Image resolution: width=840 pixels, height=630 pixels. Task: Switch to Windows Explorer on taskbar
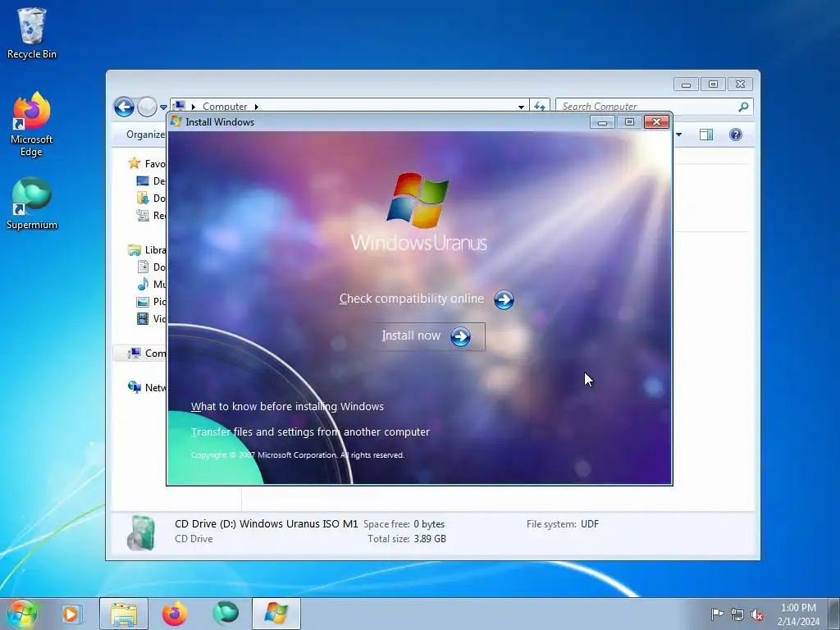coord(124,614)
